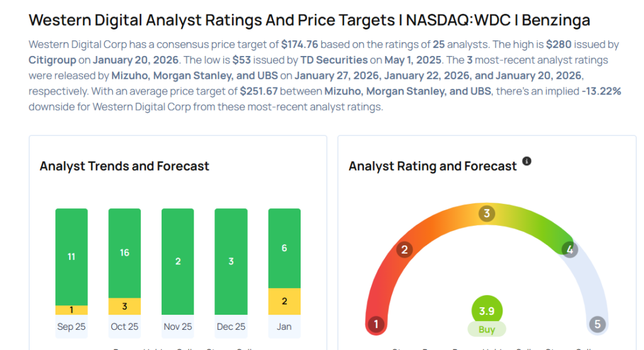Click the Dec 25 month label
This screenshot has height=350, width=644.
(231, 327)
